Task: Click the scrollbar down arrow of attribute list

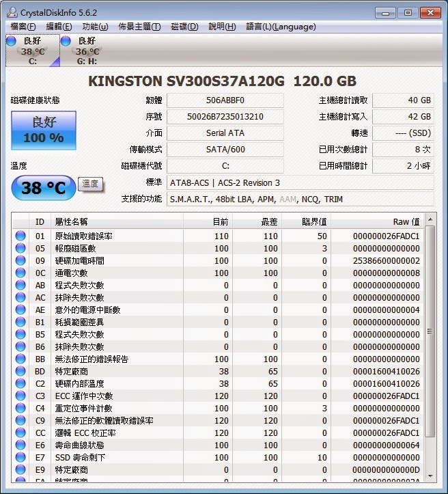Action: tap(430, 476)
